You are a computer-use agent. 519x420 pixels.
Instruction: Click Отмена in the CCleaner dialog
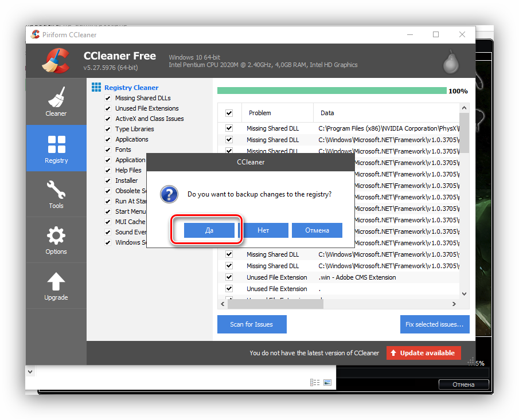(x=317, y=230)
